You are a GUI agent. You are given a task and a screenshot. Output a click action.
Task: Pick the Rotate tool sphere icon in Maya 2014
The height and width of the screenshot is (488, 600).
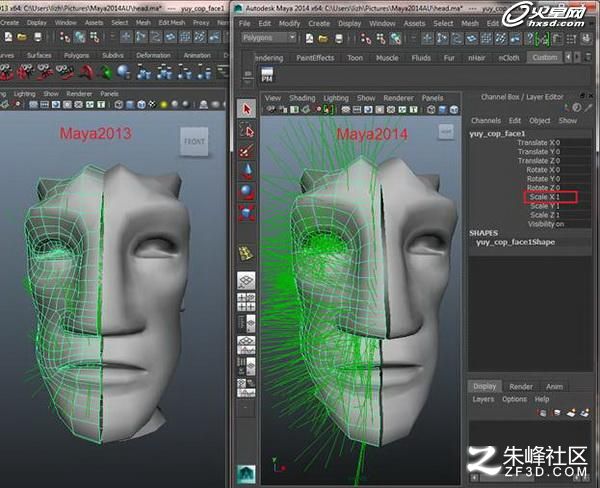[x=246, y=192]
